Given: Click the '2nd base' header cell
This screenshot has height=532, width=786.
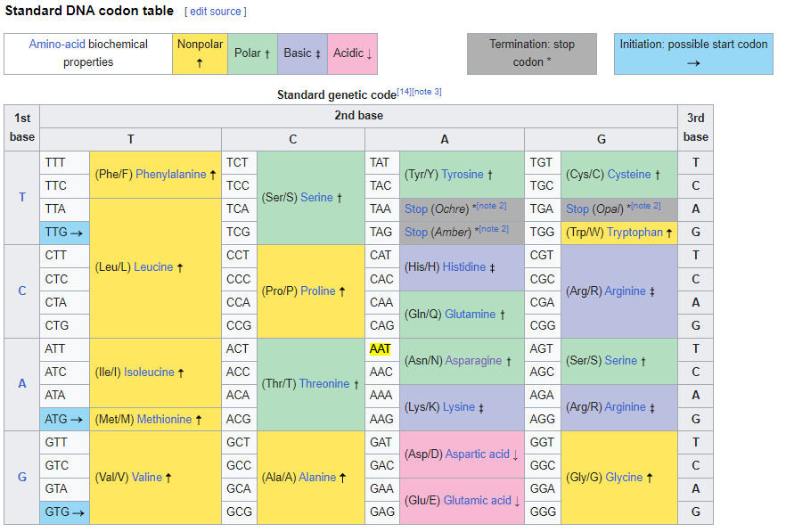Looking at the screenshot, I should pos(359,116).
